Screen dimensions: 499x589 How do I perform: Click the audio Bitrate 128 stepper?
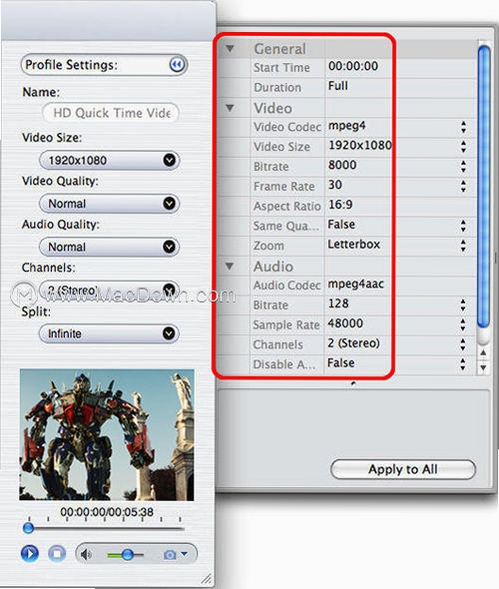point(463,305)
